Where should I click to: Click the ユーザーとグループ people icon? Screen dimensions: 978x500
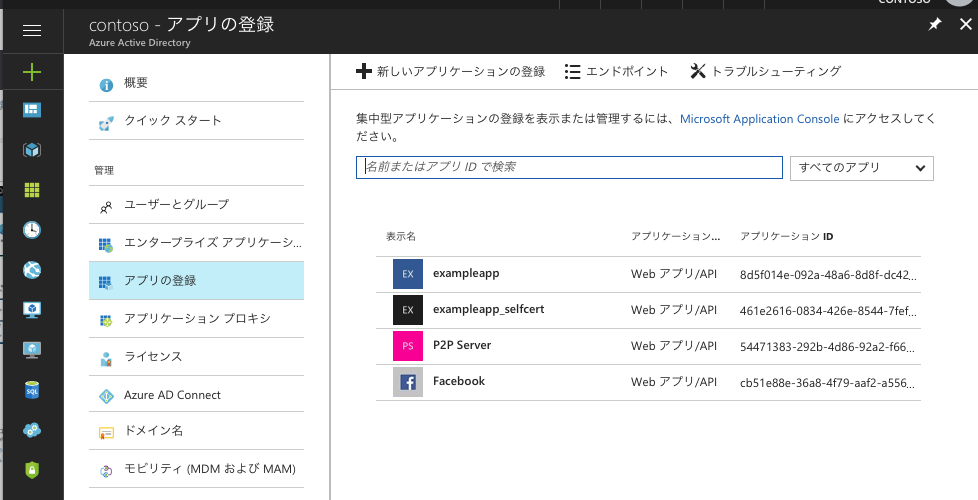pos(106,207)
